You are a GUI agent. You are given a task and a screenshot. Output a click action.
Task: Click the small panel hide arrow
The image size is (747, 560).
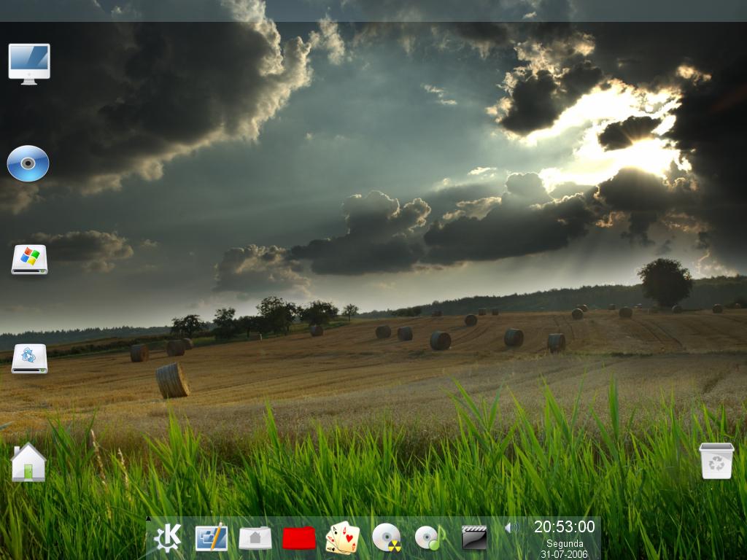pyautogui.click(x=148, y=518)
